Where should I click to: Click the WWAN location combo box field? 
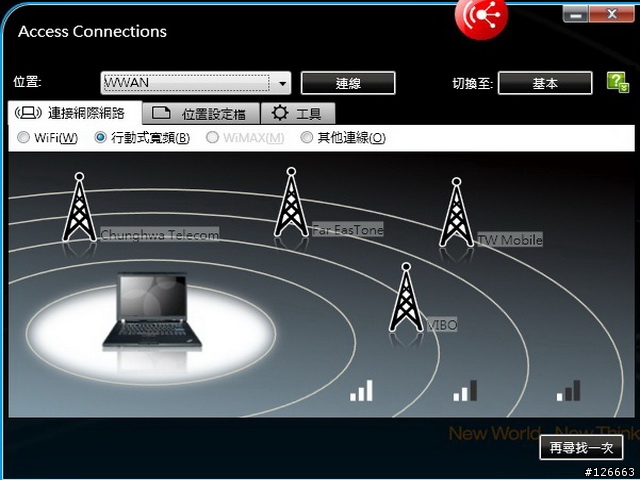(196, 83)
